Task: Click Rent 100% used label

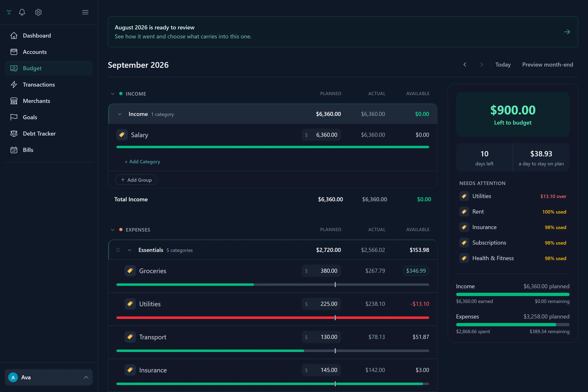Action: point(554,212)
